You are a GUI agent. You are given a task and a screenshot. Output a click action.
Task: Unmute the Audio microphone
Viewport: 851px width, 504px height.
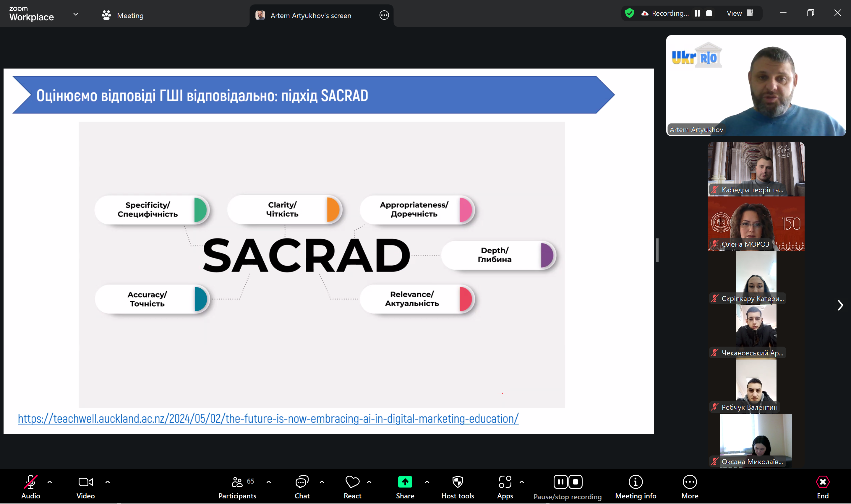30,482
